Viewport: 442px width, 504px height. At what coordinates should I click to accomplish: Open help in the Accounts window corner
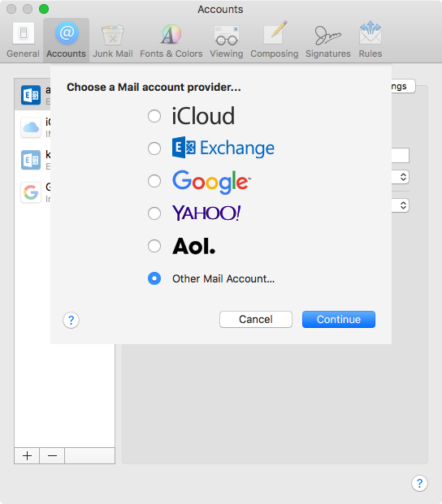coord(419,483)
